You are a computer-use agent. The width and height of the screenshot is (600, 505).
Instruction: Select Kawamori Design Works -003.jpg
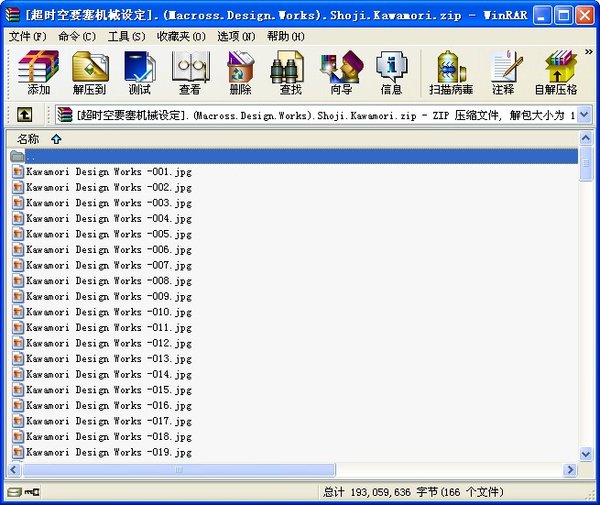102,203
